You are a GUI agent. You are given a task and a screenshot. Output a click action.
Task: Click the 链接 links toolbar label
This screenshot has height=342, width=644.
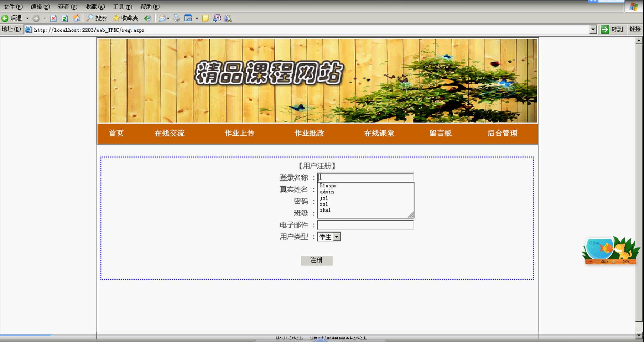[x=635, y=29]
